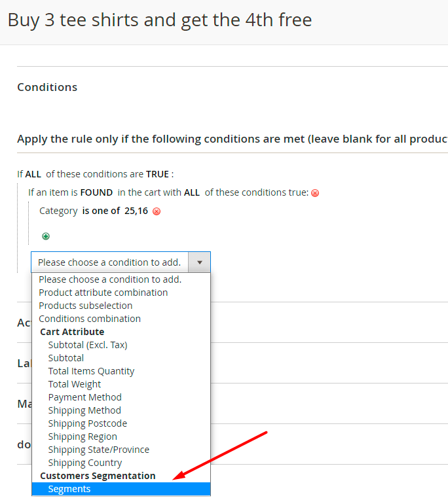Viewport: 448px width, 500px height.
Task: Select Conditions combination option
Action: point(90,319)
